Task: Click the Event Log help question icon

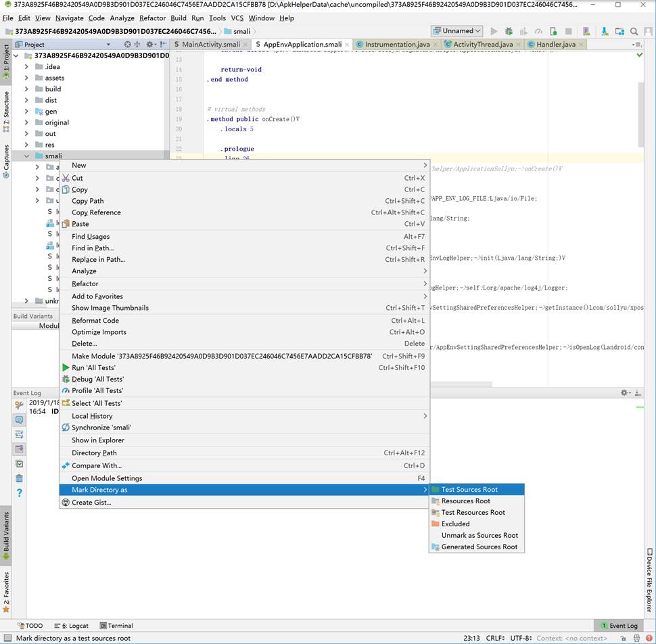Action: (19, 493)
